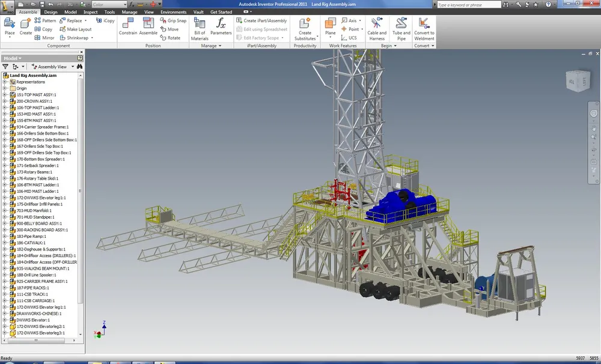This screenshot has width=601, height=364.
Task: Select the Constrain tool
Action: (127, 27)
